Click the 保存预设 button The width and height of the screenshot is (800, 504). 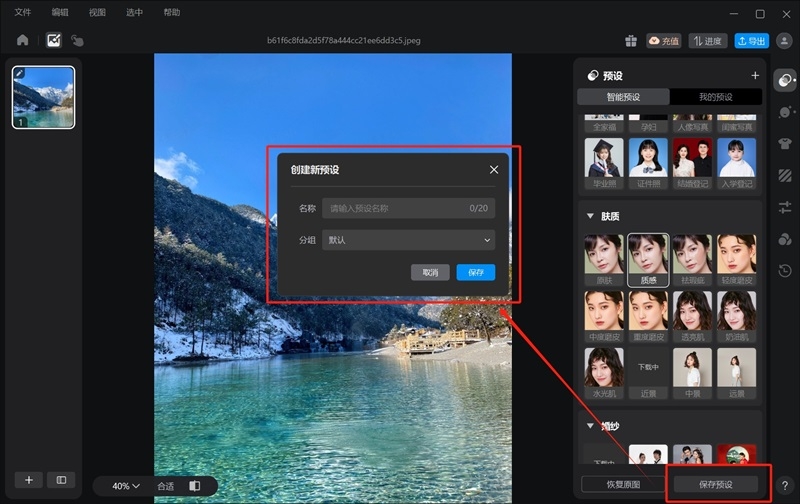click(x=715, y=485)
